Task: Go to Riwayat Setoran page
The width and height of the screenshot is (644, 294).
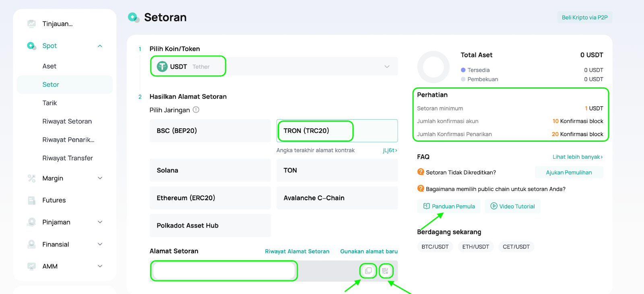Action: click(67, 121)
